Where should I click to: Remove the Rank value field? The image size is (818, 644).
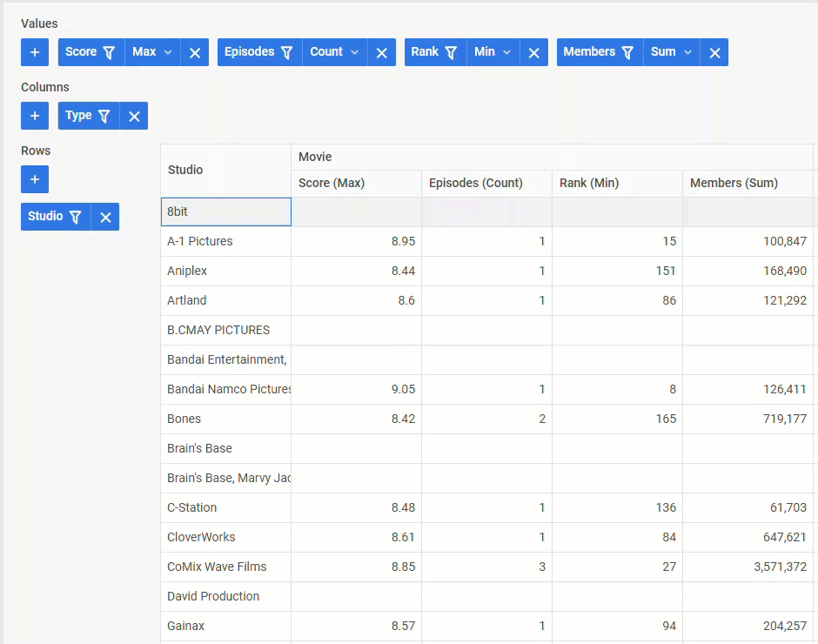tap(533, 53)
